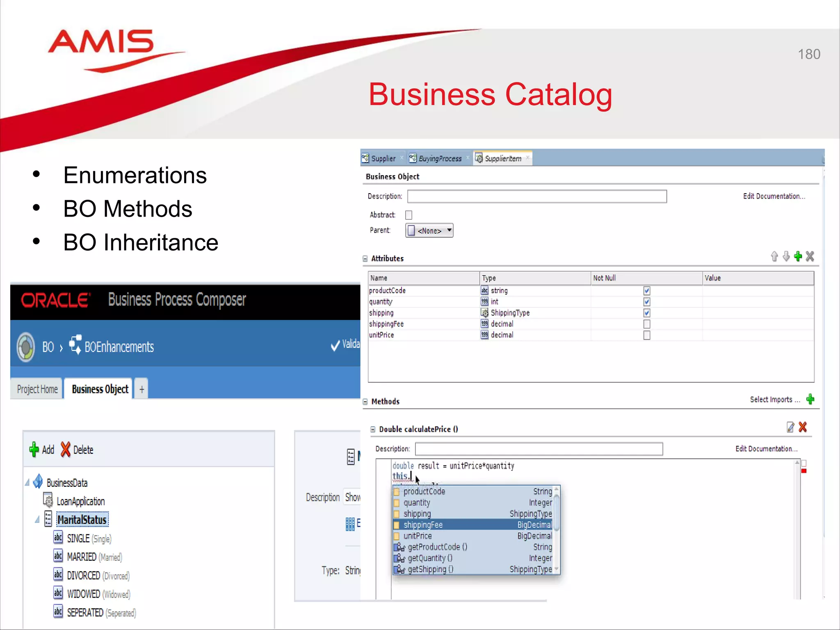Viewport: 840px width, 630px height.
Task: Click abc icon beside SINGLE value
Action: coord(58,537)
